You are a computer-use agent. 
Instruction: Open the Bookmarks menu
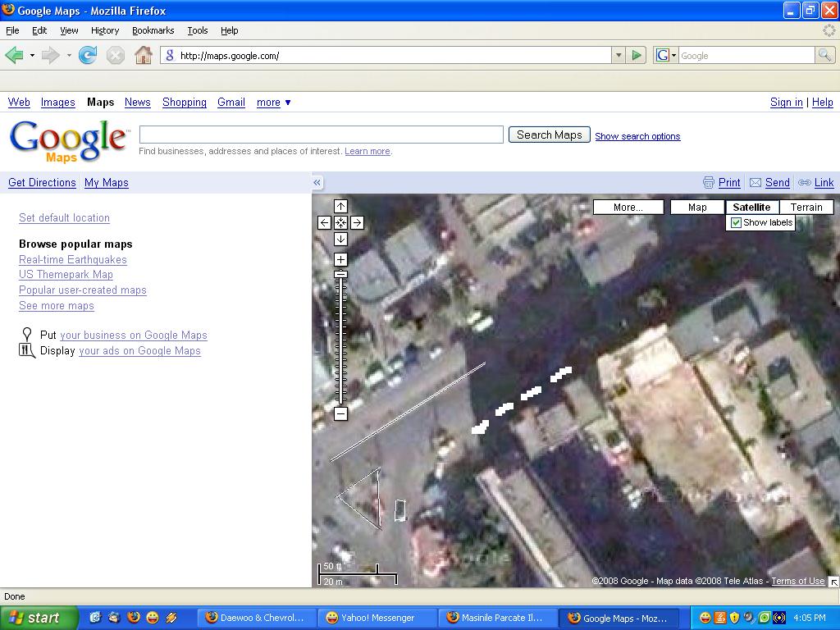[153, 30]
